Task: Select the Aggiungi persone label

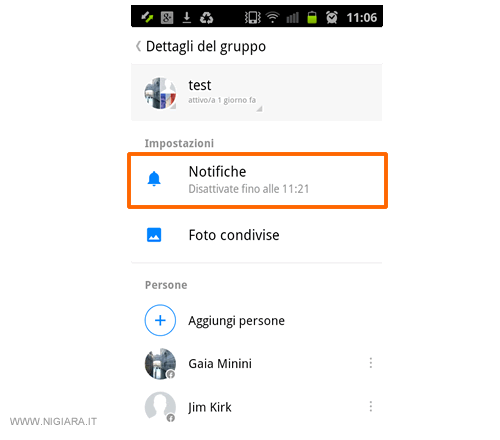Action: pos(236,321)
